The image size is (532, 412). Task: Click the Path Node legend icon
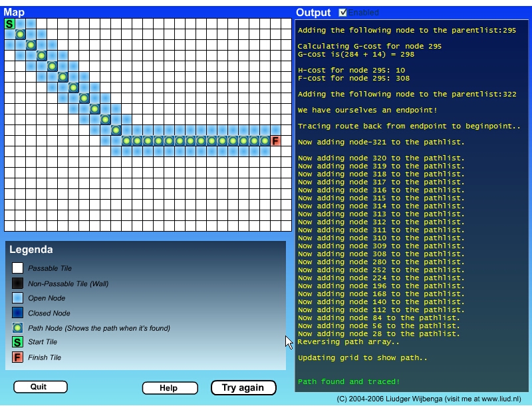(x=17, y=328)
